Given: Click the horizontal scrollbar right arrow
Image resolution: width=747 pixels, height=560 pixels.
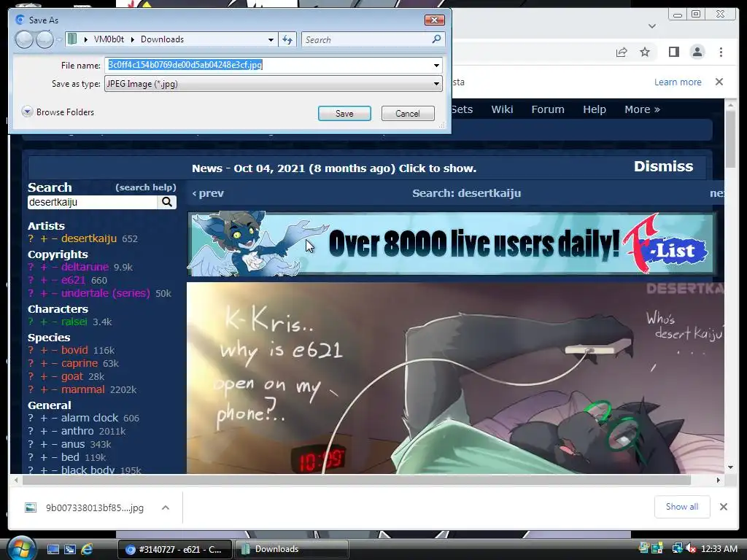Looking at the screenshot, I should (718, 480).
